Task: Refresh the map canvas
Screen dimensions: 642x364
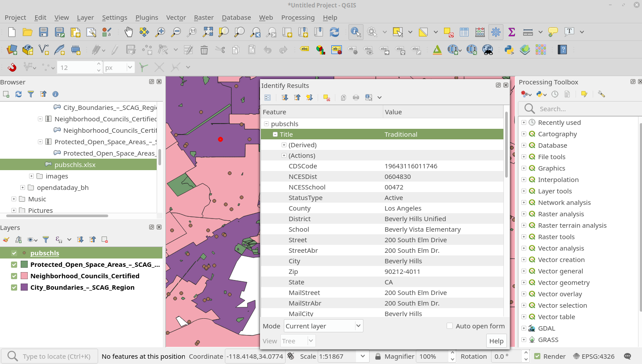Action: [334, 32]
